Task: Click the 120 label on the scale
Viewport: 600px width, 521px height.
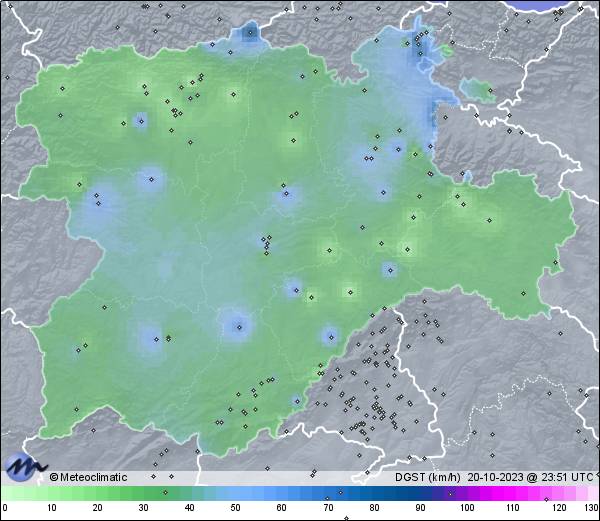Action: coord(559,508)
